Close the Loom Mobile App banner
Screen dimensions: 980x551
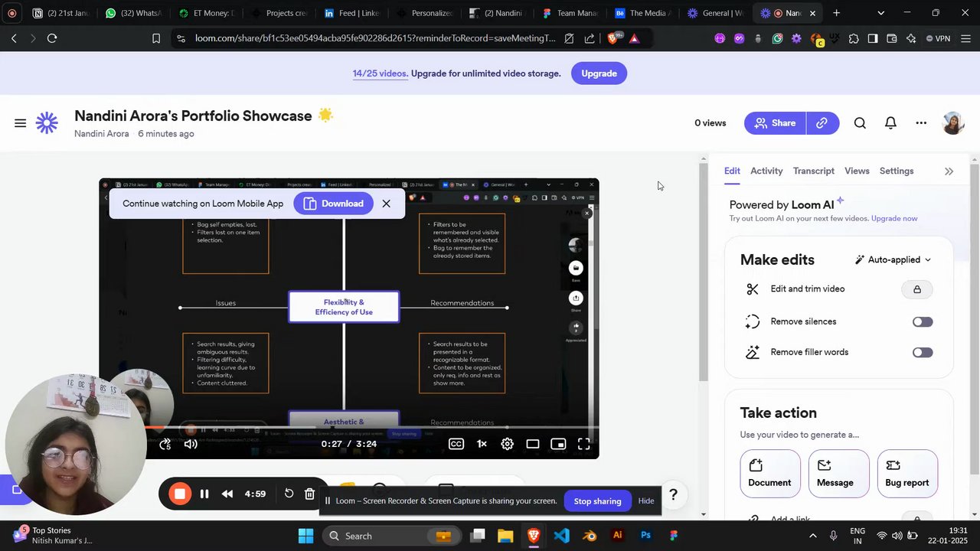tap(387, 204)
